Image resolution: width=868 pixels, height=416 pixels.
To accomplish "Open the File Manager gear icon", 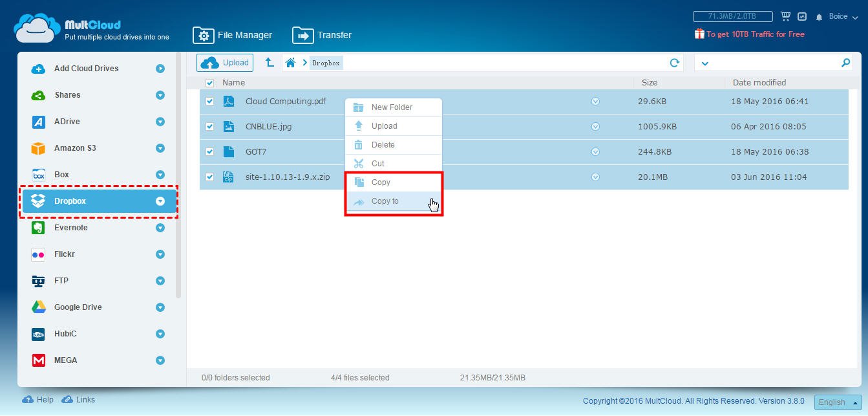I will 204,35.
